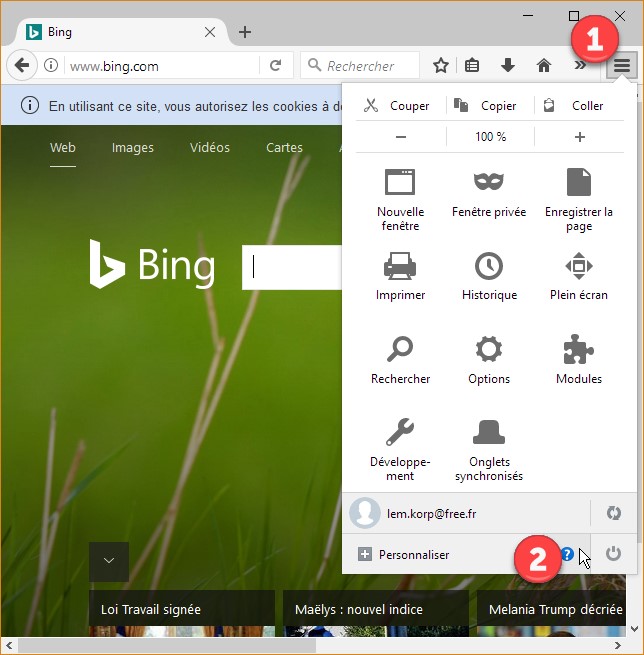Open Loi Travail signée news
Screen dimensions: 644x655
tap(182, 609)
